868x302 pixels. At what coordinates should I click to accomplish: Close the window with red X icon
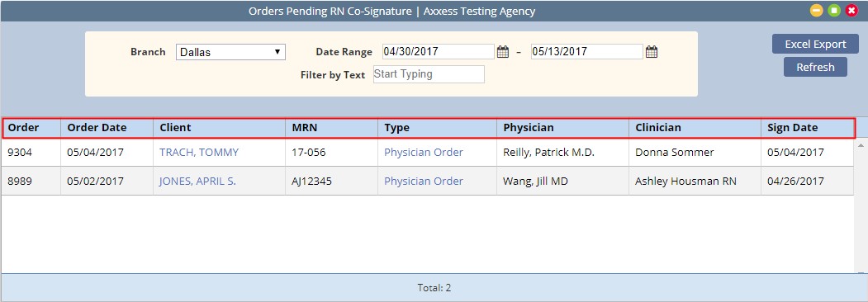click(x=851, y=11)
